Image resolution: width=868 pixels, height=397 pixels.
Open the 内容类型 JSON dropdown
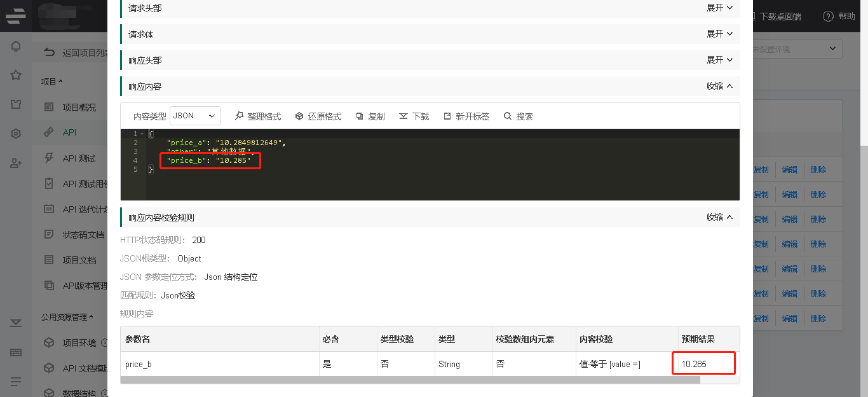click(195, 116)
